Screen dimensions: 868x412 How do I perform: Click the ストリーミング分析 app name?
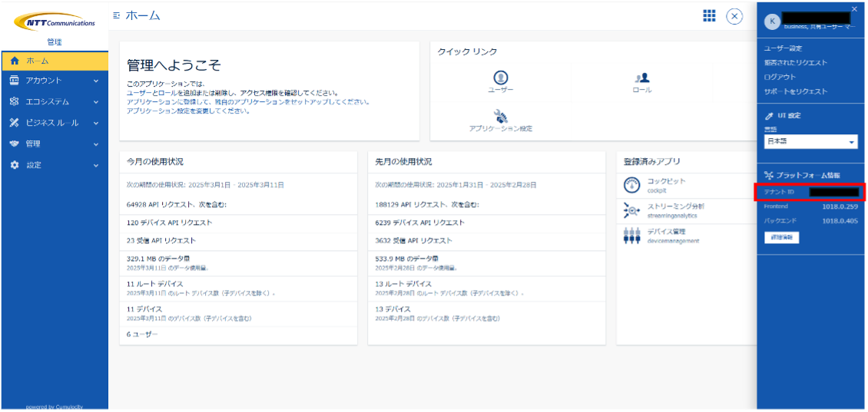click(x=675, y=206)
